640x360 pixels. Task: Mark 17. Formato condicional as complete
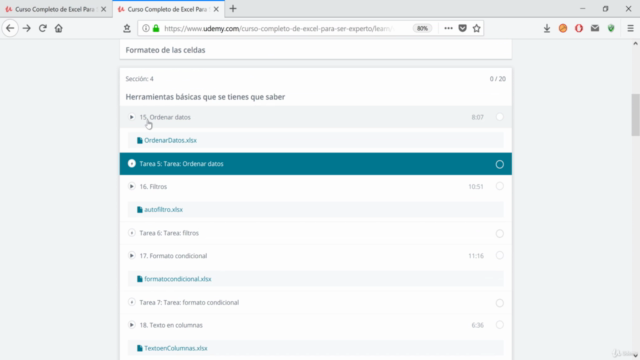[x=500, y=256]
